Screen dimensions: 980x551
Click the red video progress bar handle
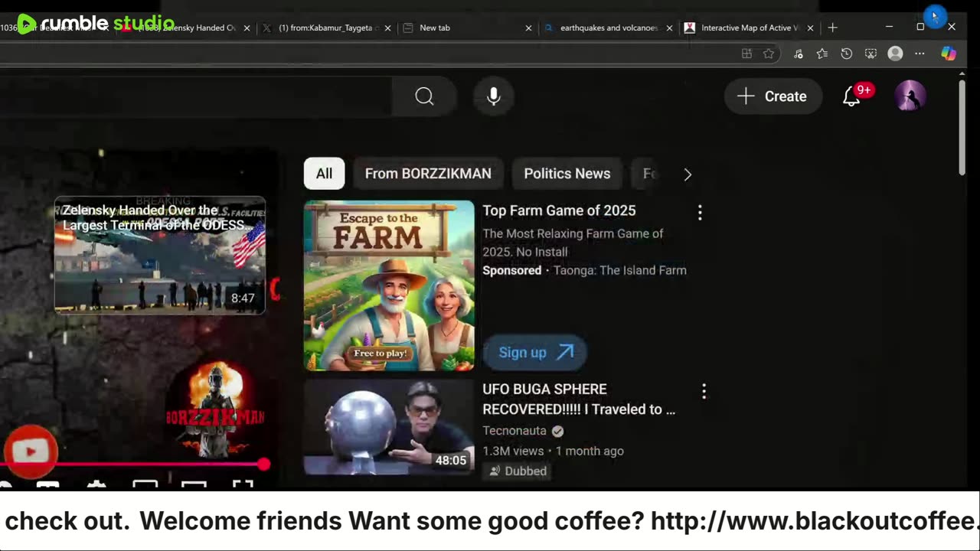(263, 465)
